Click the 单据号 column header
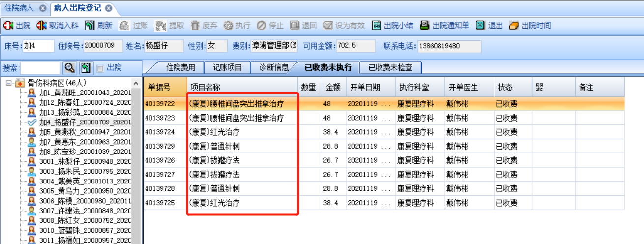644x244 pixels. pos(165,87)
